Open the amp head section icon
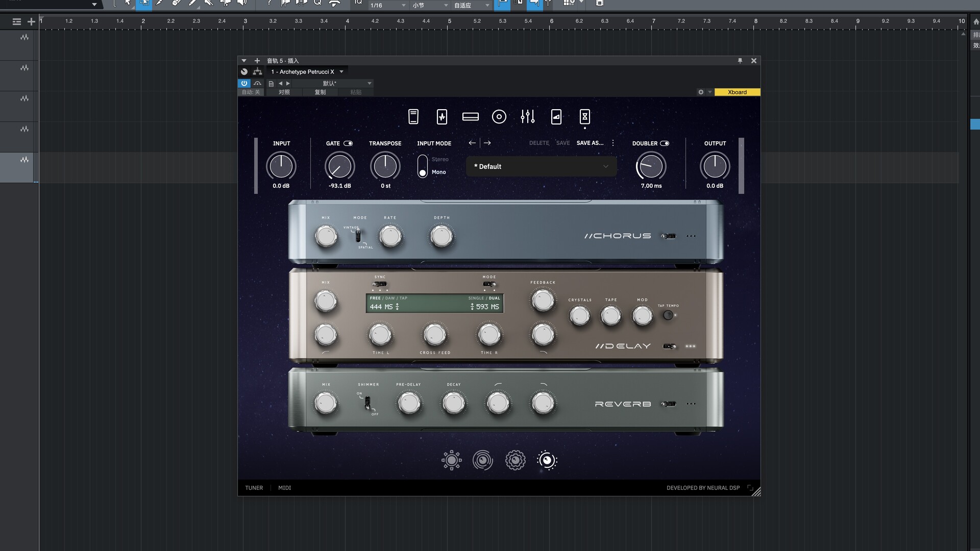 (470, 117)
